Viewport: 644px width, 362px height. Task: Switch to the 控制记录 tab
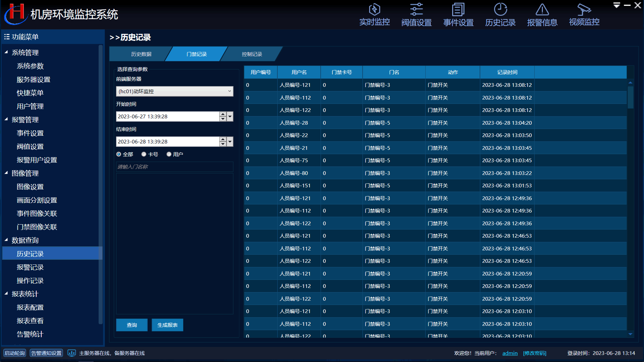pyautogui.click(x=252, y=54)
